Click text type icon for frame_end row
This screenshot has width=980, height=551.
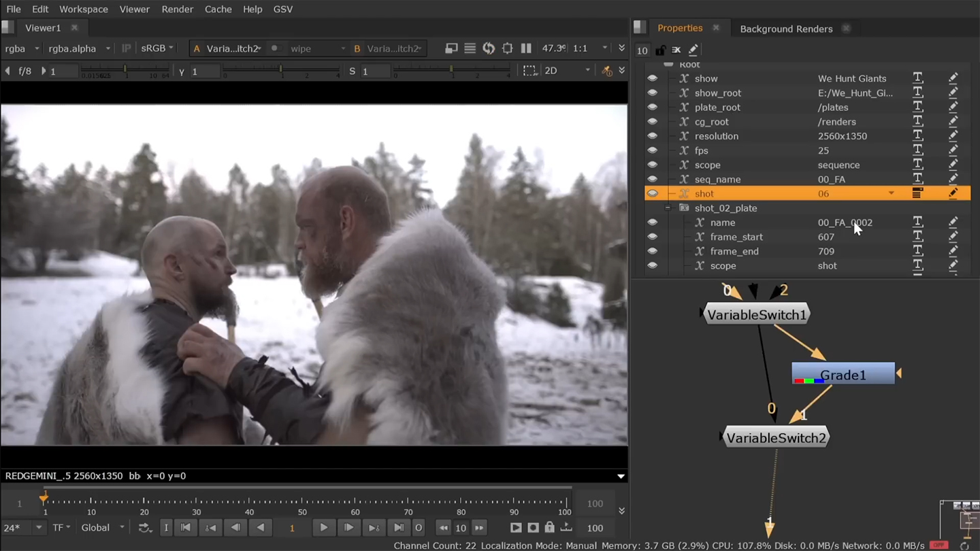tap(917, 251)
